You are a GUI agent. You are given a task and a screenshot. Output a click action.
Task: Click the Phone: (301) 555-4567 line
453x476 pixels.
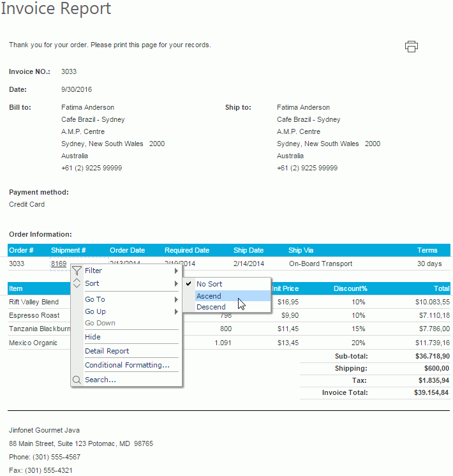(x=45, y=457)
